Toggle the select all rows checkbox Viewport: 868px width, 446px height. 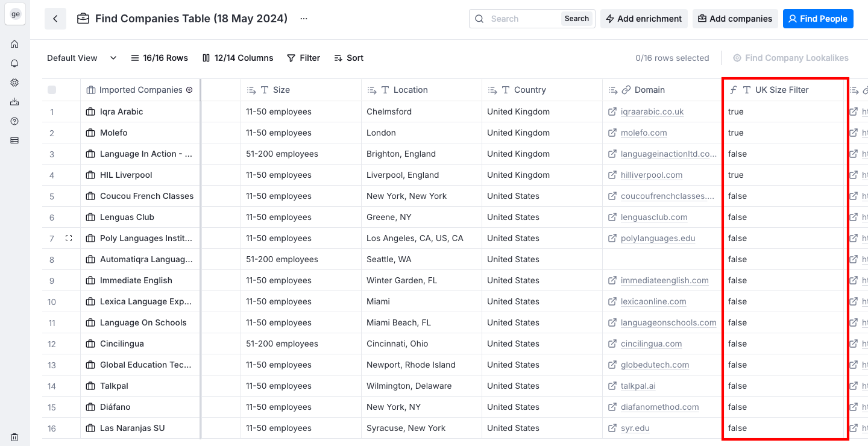52,90
